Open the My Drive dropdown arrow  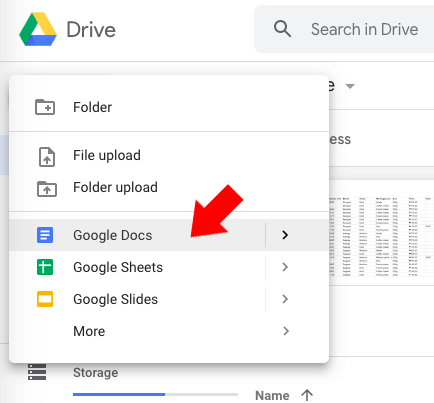[350, 86]
